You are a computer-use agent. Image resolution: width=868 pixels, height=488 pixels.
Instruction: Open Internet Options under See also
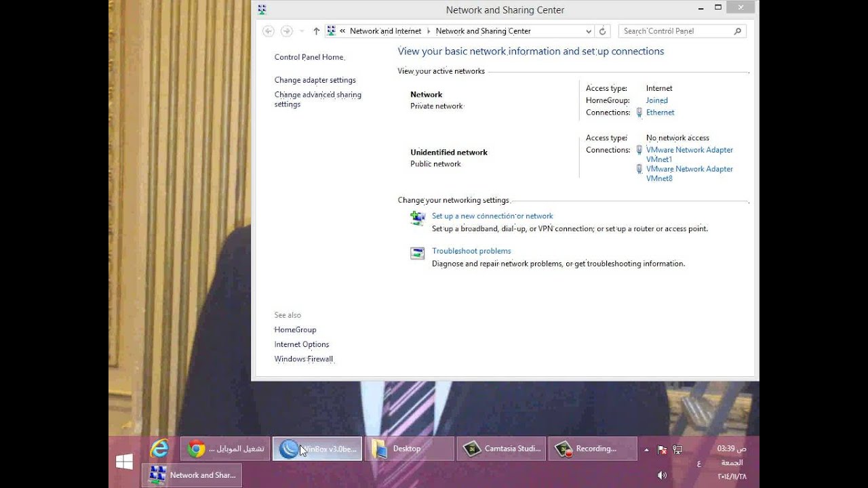(x=301, y=344)
